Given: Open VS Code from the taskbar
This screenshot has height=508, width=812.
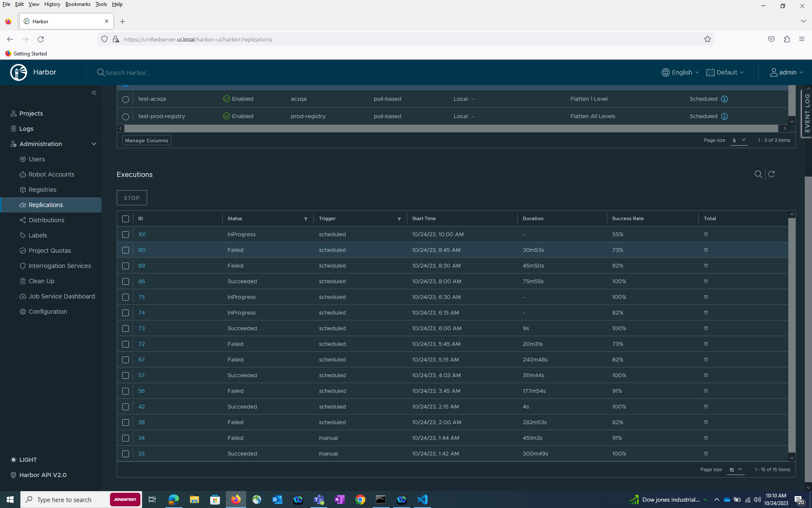Looking at the screenshot, I should pyautogui.click(x=422, y=500).
